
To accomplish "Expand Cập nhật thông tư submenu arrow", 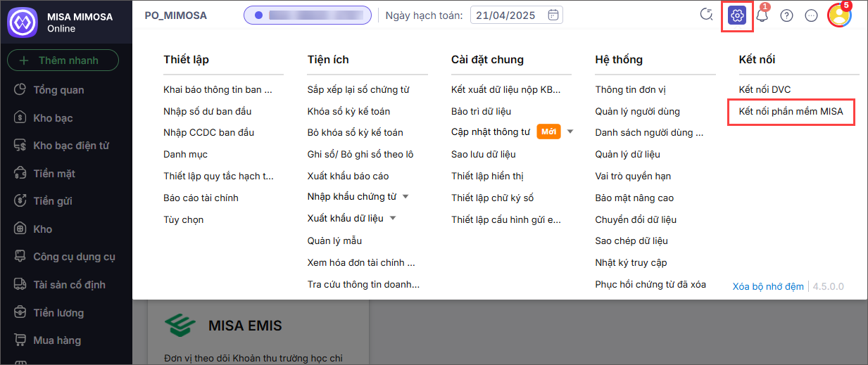I will click(x=570, y=132).
